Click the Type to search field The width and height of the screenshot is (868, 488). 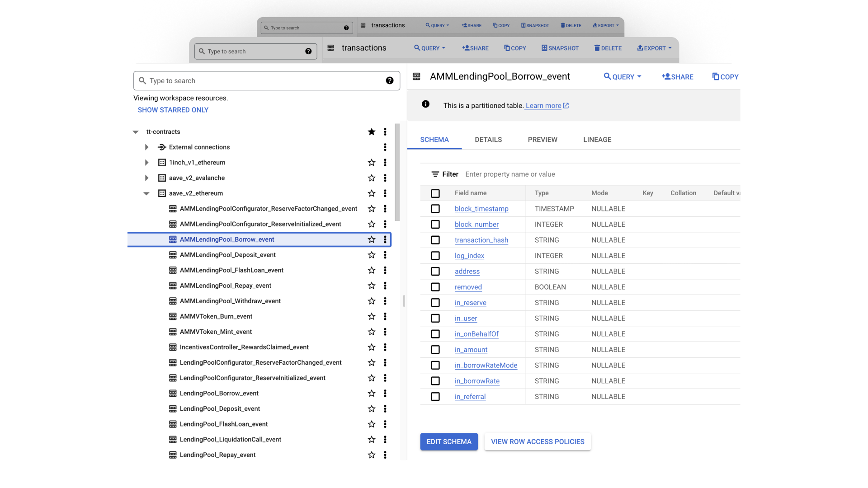267,81
